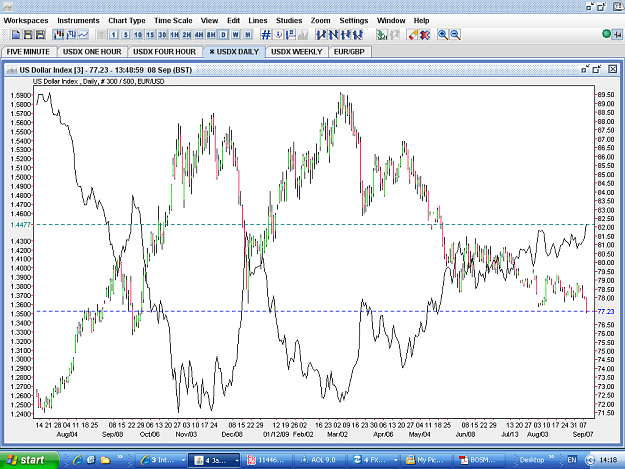Select the bar chart type icon
This screenshot has height=469, width=625.
(71, 35)
